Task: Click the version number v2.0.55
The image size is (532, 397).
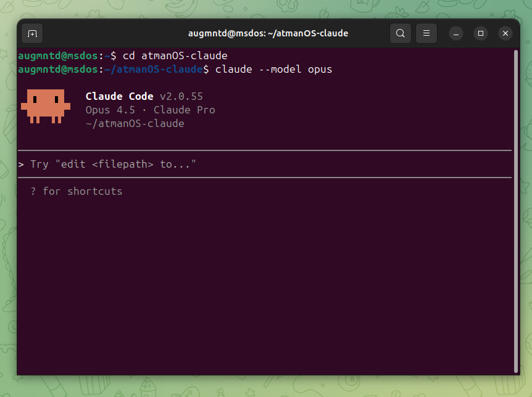Action: point(181,97)
